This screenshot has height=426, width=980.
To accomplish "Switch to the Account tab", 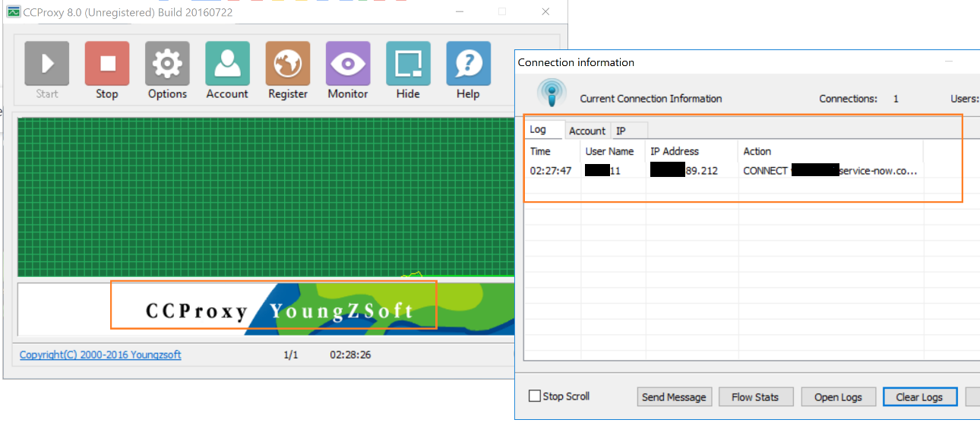I will tap(587, 131).
